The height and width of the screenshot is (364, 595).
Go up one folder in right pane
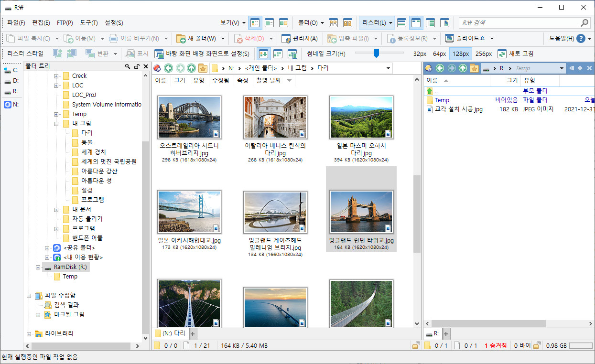click(x=463, y=68)
